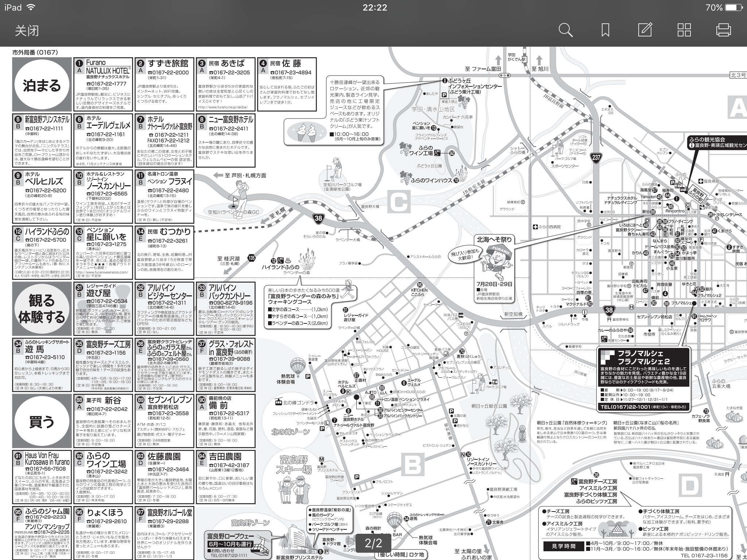Tap the 北の峰ゴンドラ gondola icon

279,402
